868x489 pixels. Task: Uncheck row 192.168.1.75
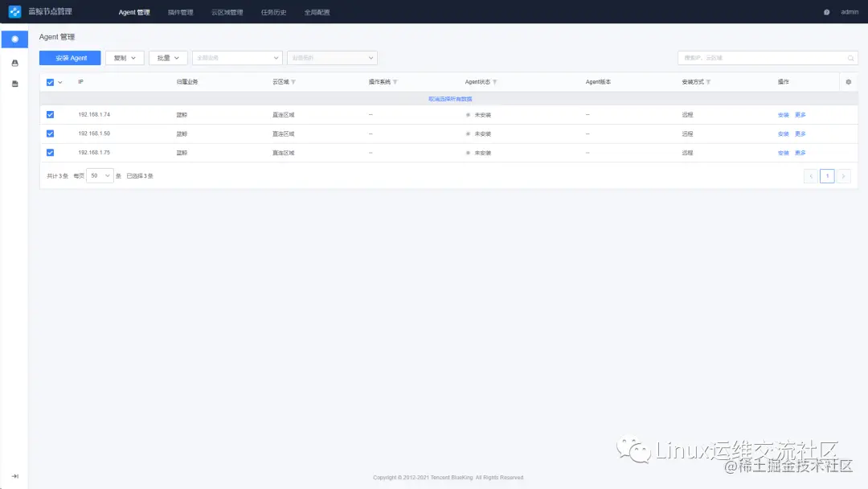coord(51,152)
